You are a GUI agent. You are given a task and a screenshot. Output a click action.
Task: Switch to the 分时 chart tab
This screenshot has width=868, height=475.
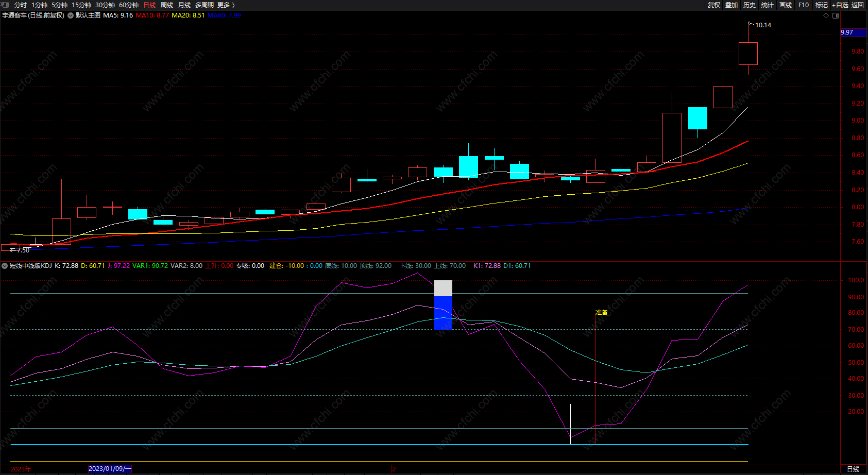pos(21,5)
